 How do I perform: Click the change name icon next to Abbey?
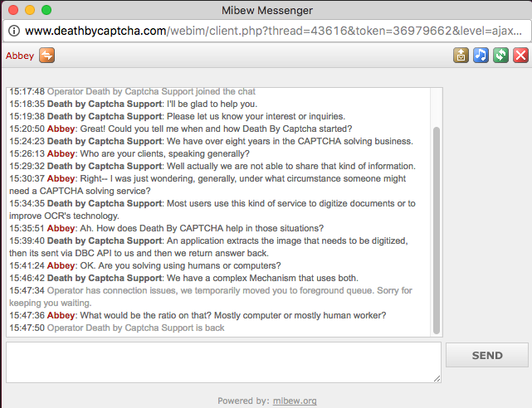(46, 56)
